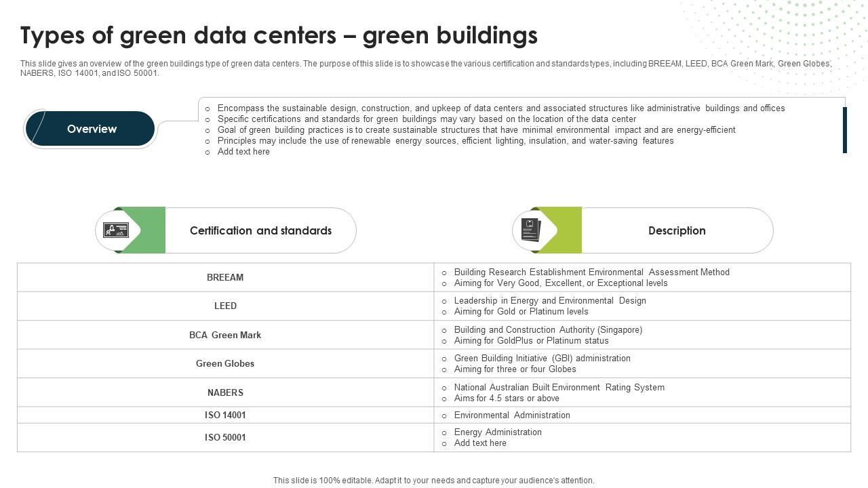
Task: Click the Environmental Administration description text
Action: pos(512,415)
